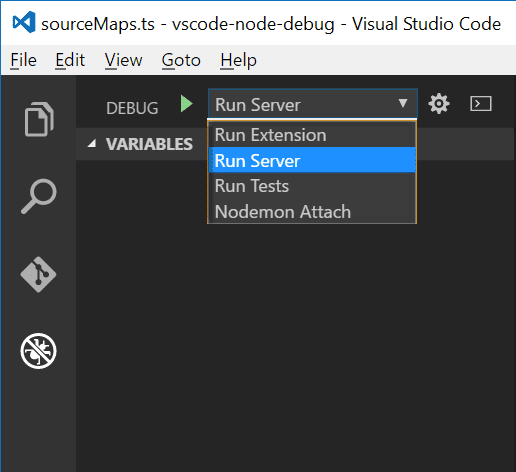Click the Visual Studio Code logo

(x=24, y=22)
